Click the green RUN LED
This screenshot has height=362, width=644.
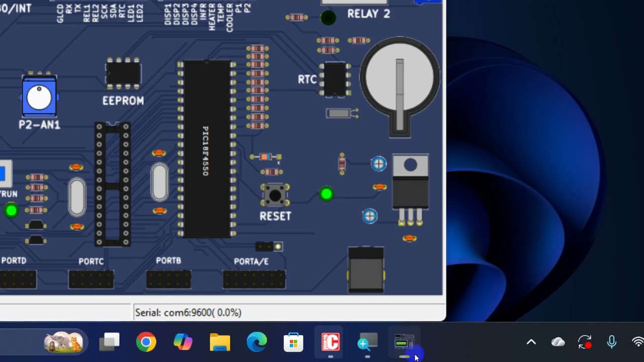point(11,211)
